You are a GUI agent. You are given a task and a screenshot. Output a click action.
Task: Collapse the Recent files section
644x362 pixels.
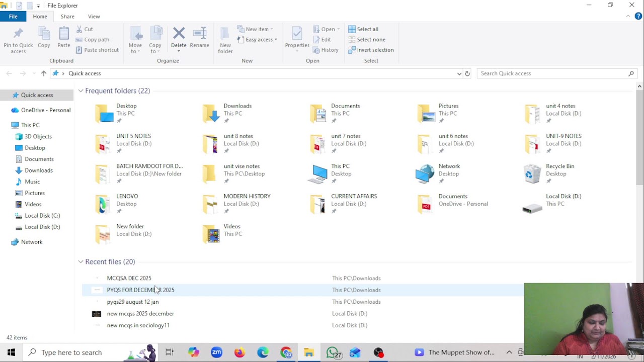point(80,262)
